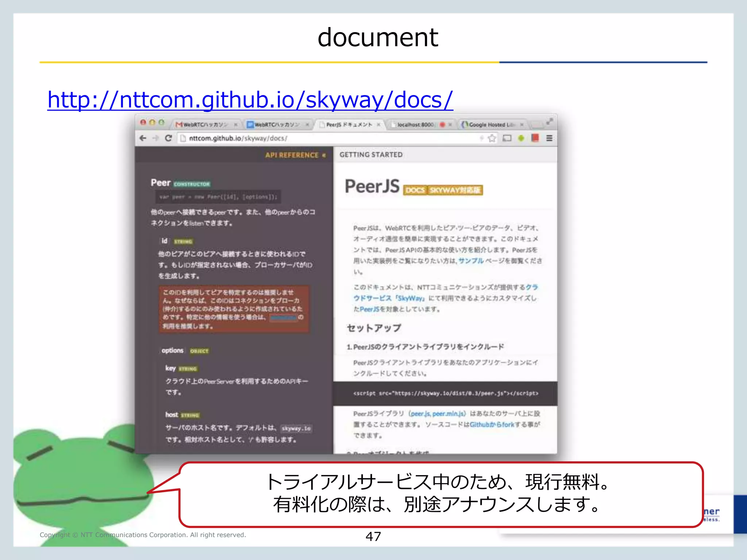Open the Githubからfork link
The height and width of the screenshot is (560, 747).
point(492,425)
